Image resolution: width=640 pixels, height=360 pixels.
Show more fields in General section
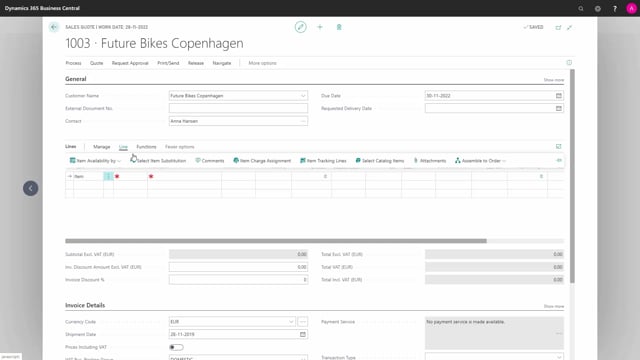coord(553,80)
